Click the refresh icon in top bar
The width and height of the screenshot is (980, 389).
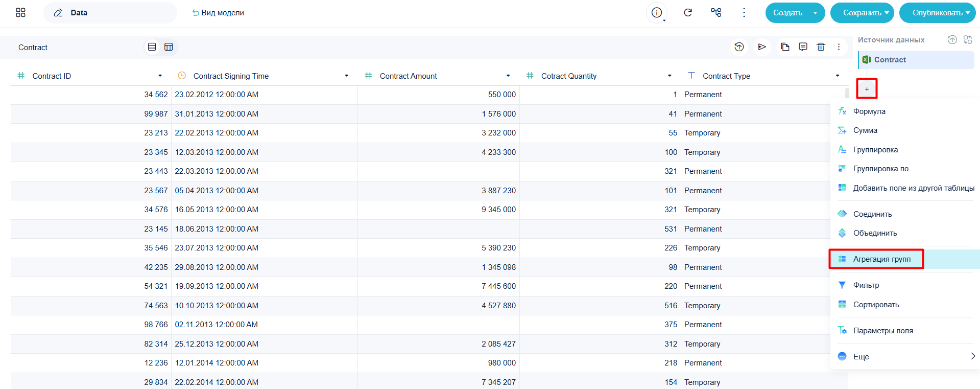pyautogui.click(x=688, y=13)
